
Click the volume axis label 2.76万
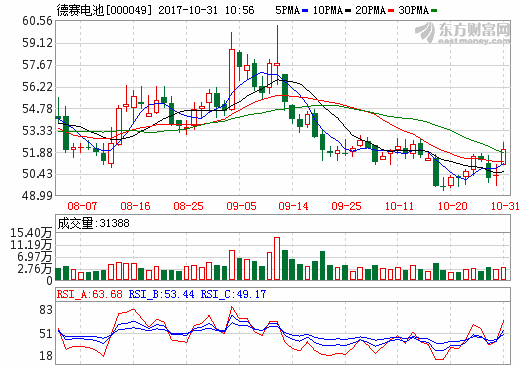(x=34, y=269)
